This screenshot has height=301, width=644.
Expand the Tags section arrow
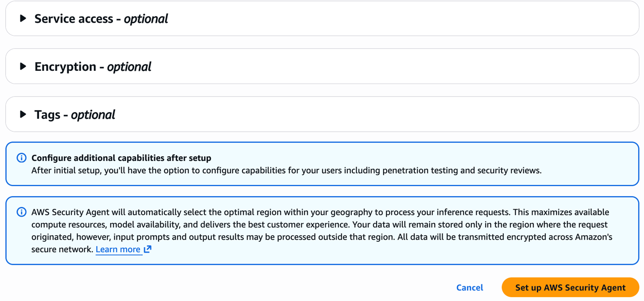point(23,114)
